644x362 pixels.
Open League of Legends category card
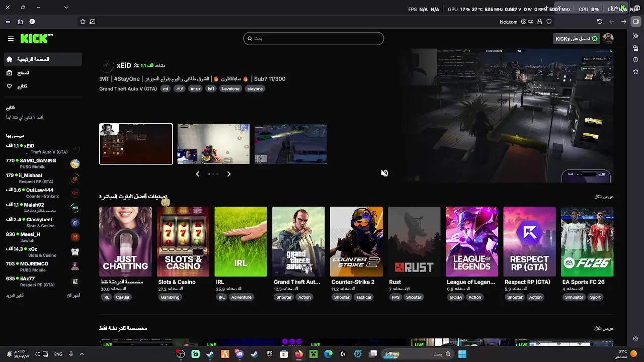pos(472,241)
